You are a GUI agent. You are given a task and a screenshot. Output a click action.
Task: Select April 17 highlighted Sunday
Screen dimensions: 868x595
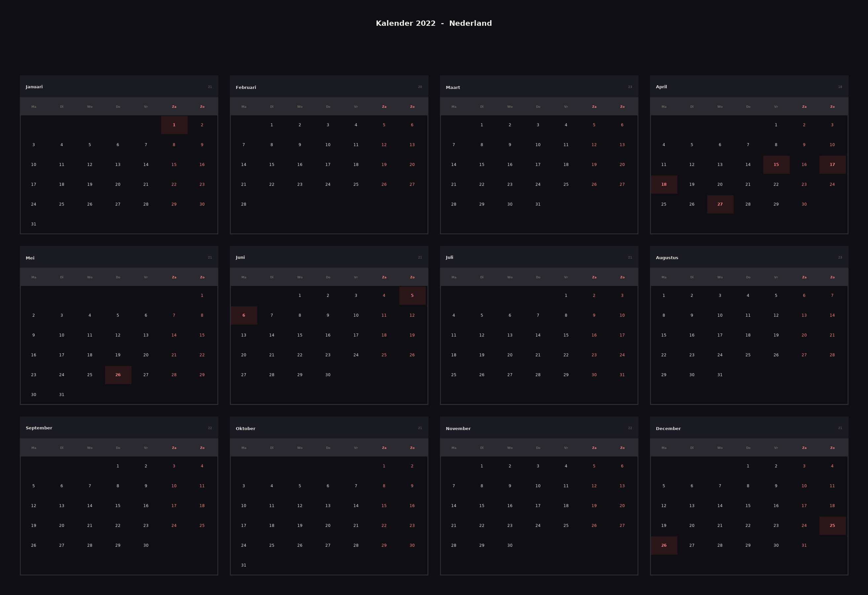(832, 164)
